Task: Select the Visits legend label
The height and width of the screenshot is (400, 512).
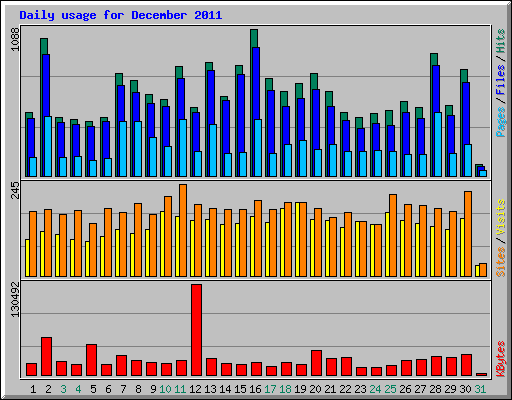Action: 500,217
